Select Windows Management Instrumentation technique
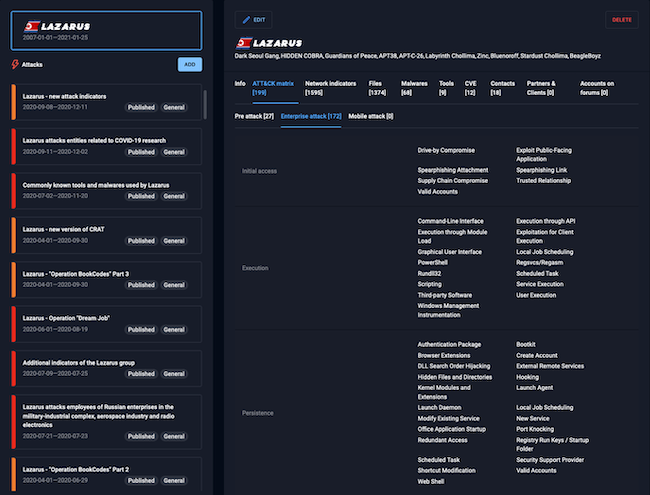Viewport: 650px width, 495px height. (448, 310)
